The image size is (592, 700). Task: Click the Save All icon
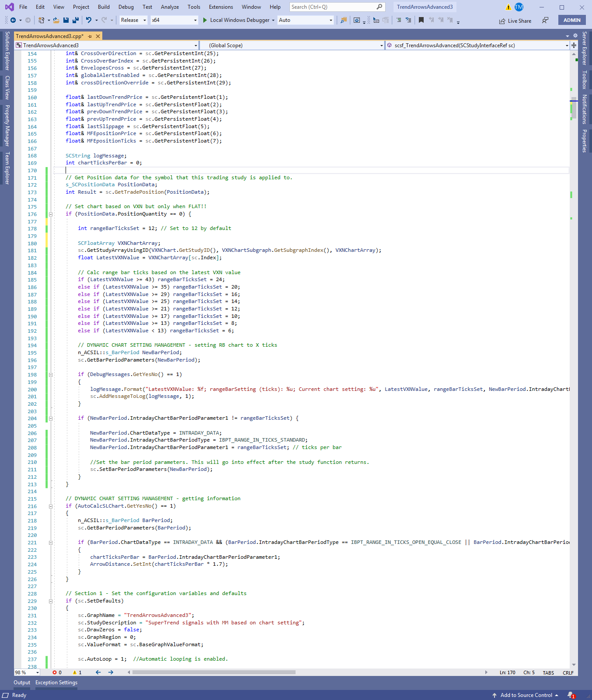[76, 20]
